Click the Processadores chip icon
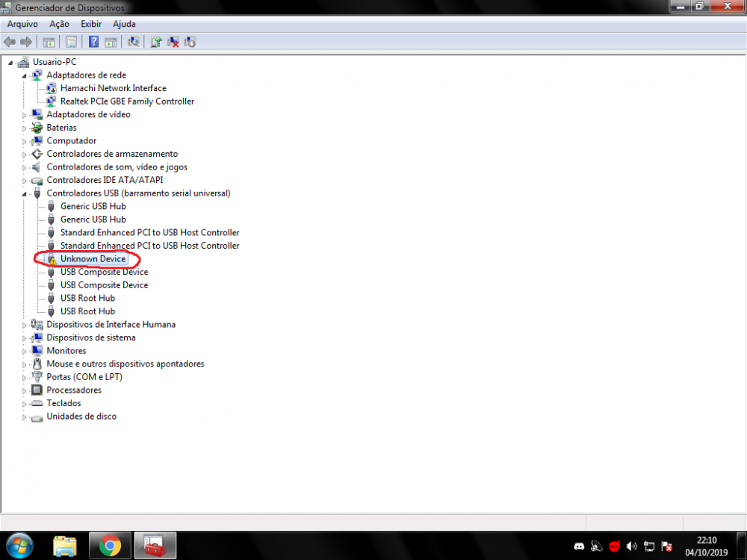Viewport: 747px width, 560px height. pyautogui.click(x=37, y=390)
